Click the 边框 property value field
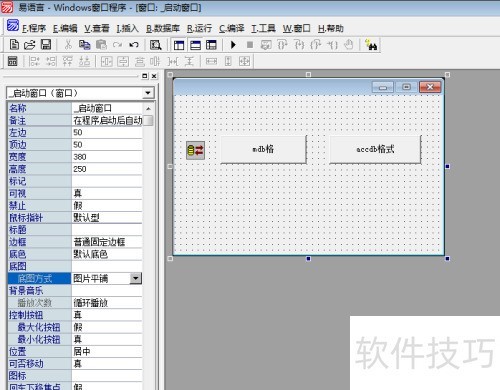The width and height of the screenshot is (500, 390). click(x=107, y=242)
